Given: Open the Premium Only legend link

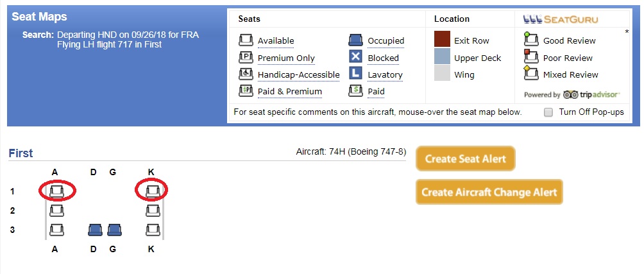Looking at the screenshot, I should (286, 58).
